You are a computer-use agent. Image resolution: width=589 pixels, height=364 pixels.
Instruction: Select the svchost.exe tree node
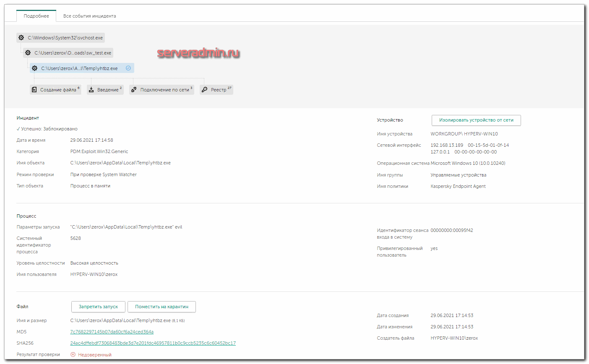coord(65,38)
